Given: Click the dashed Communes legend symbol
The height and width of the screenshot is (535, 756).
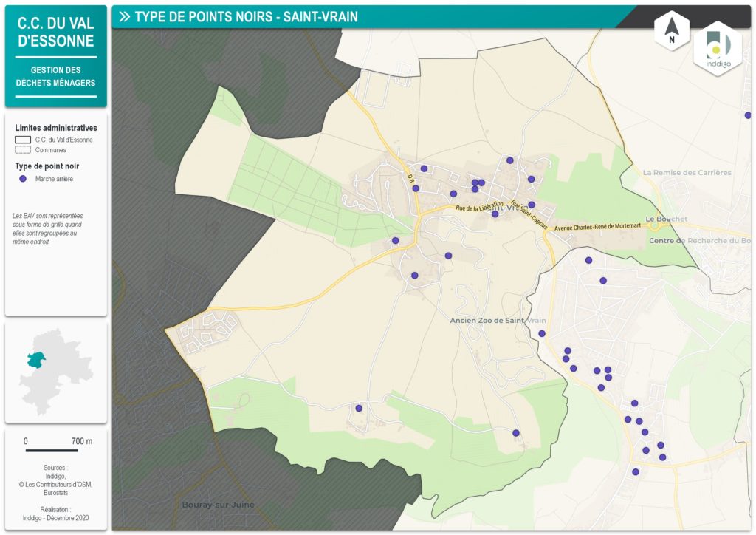Looking at the screenshot, I should click(x=23, y=150).
